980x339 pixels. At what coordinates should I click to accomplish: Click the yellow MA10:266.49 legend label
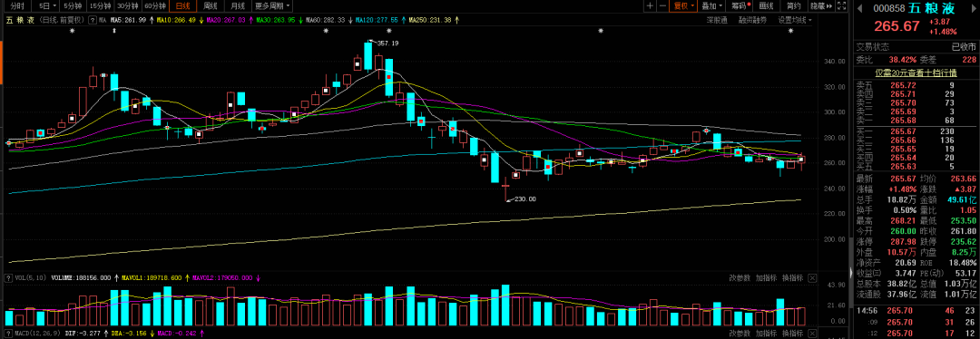176,20
